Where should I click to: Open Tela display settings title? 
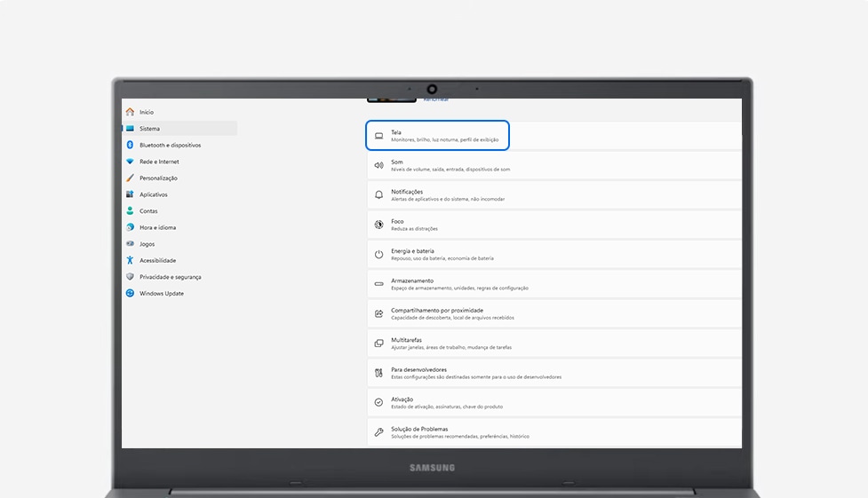pos(396,132)
